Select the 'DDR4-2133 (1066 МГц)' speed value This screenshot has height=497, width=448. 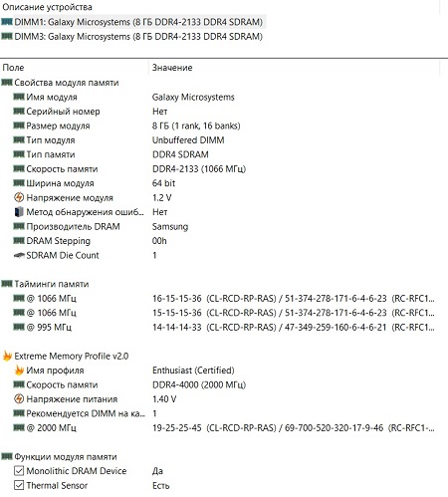coord(199,169)
